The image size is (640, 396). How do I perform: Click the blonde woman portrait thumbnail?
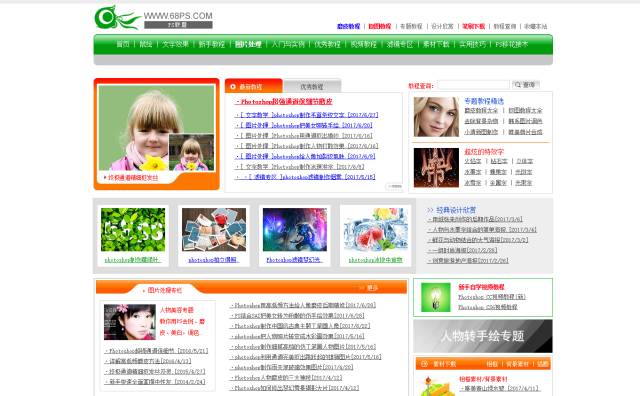click(436, 117)
